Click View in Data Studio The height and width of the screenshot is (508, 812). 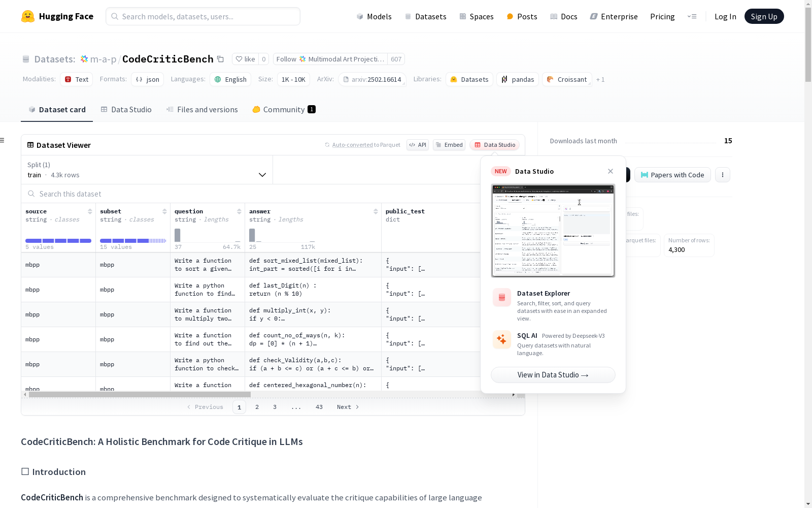pos(553,375)
